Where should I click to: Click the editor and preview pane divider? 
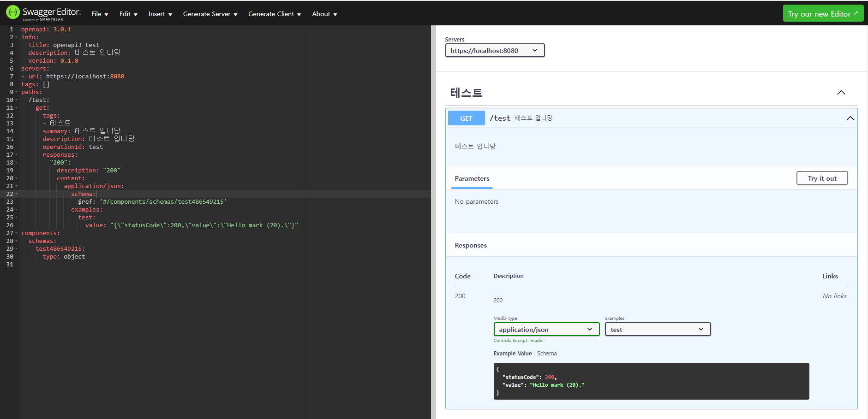pos(433,222)
